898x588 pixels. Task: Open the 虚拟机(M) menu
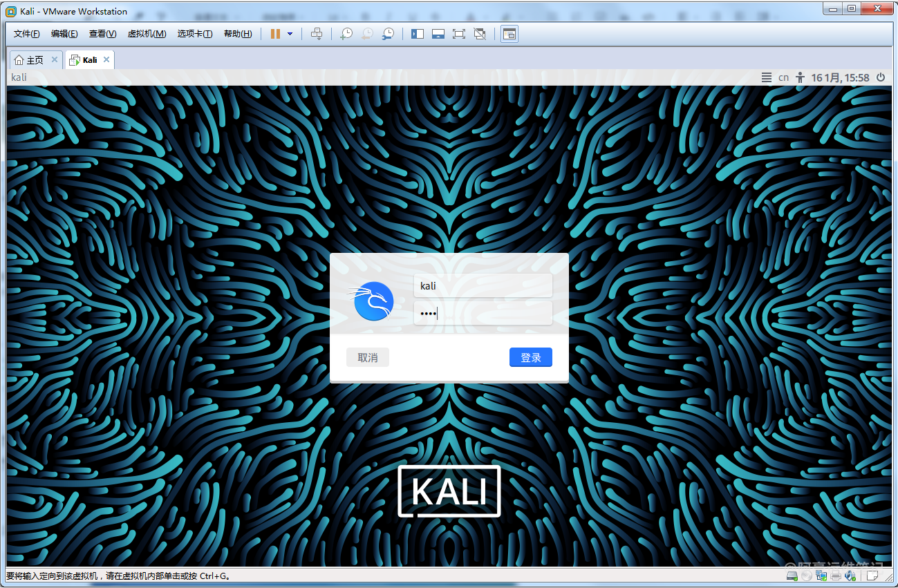click(x=147, y=34)
